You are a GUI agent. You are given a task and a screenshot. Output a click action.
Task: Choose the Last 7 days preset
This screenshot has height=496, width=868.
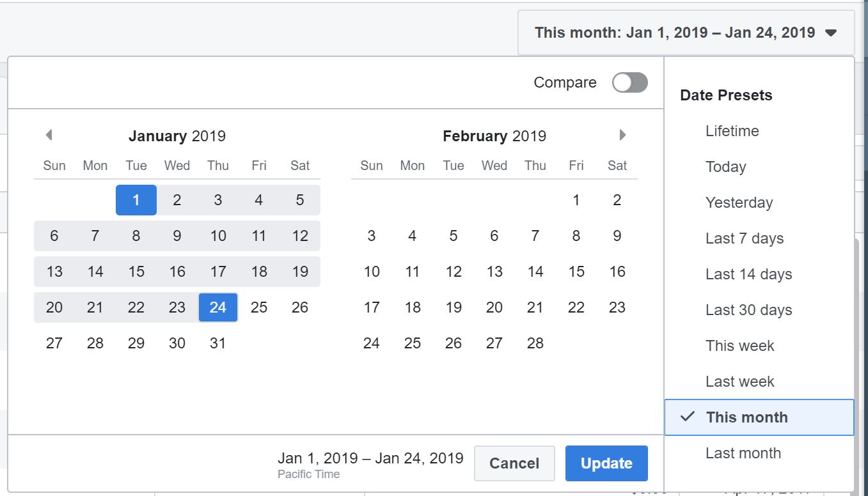744,238
